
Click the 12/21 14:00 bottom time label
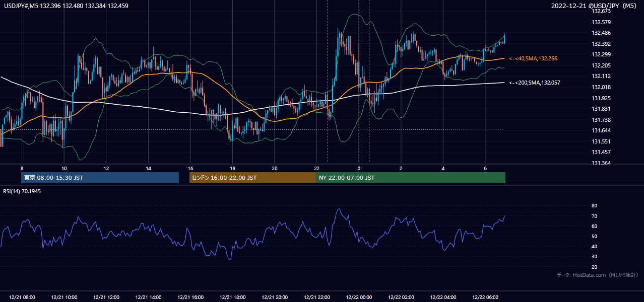click(148, 297)
